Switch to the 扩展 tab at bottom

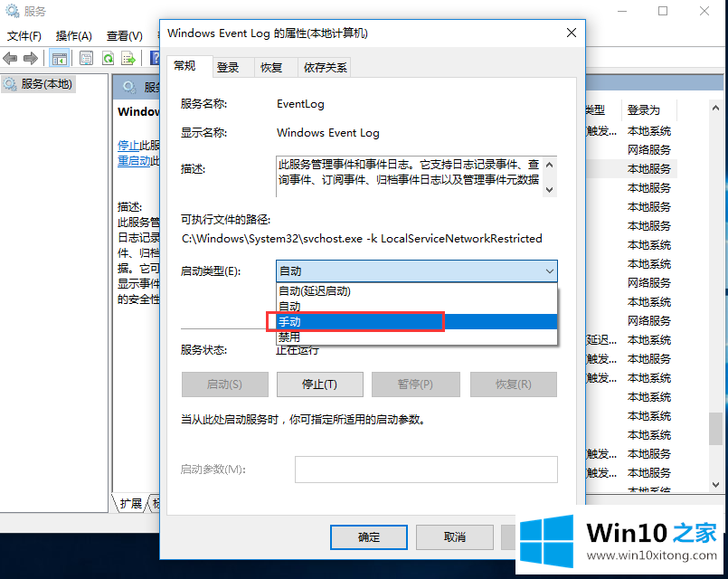pos(130,503)
